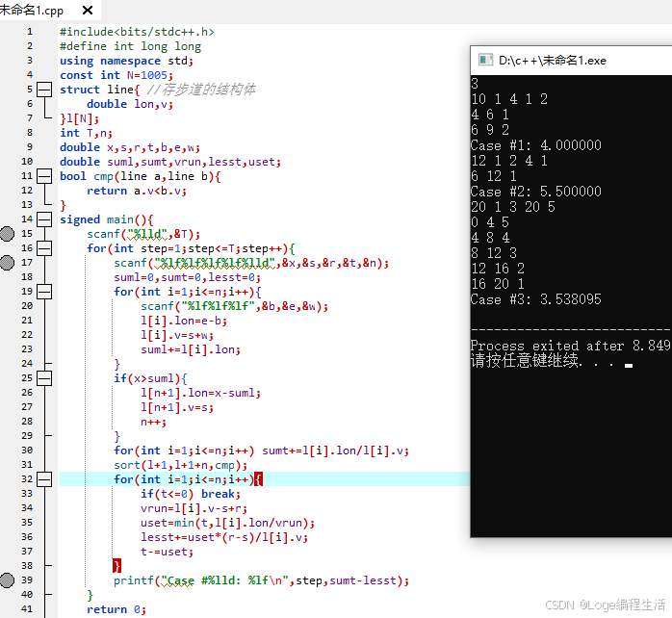672x618 pixels.
Task: Click the console window icon for 未命名1.exe
Action: coord(485,60)
